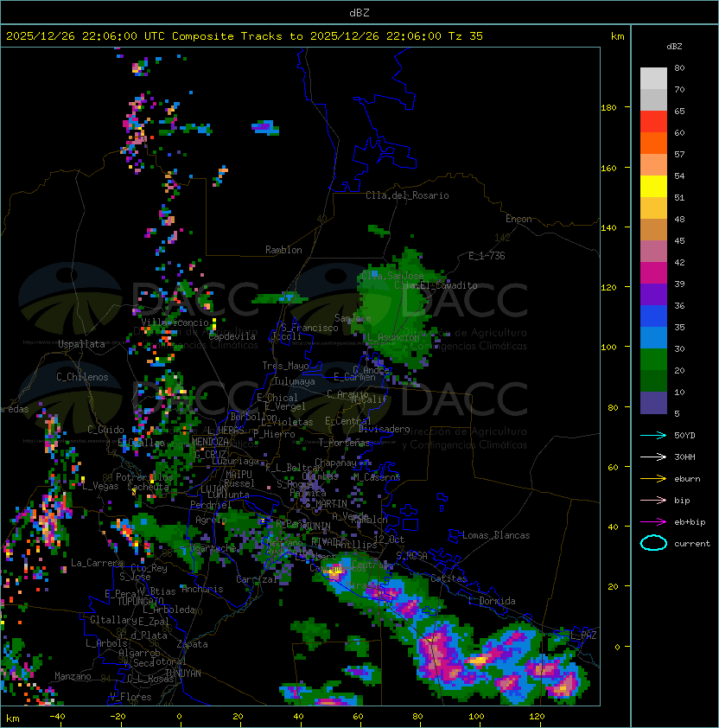Click the dBZ title at top center
Viewport: 719px width, 728px height.
click(359, 13)
